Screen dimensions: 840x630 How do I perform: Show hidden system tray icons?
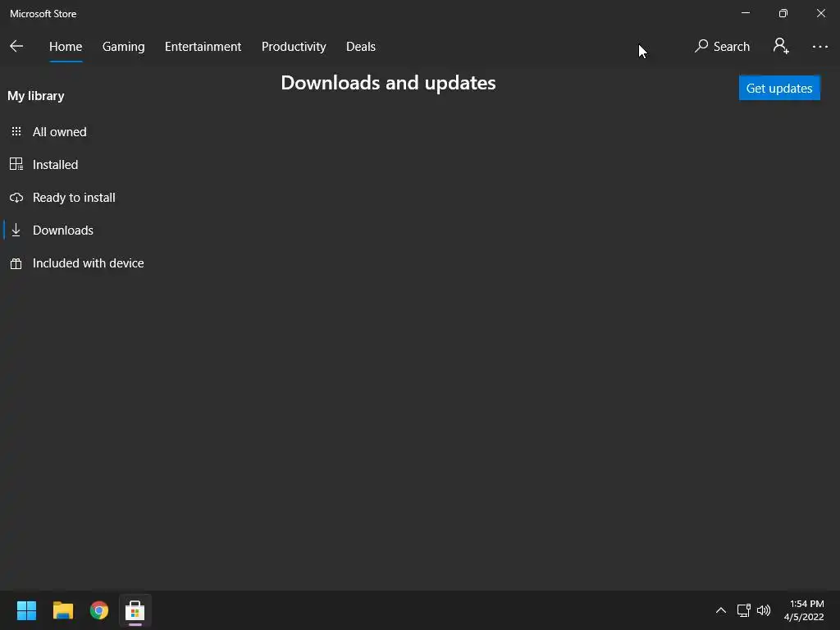pos(721,610)
